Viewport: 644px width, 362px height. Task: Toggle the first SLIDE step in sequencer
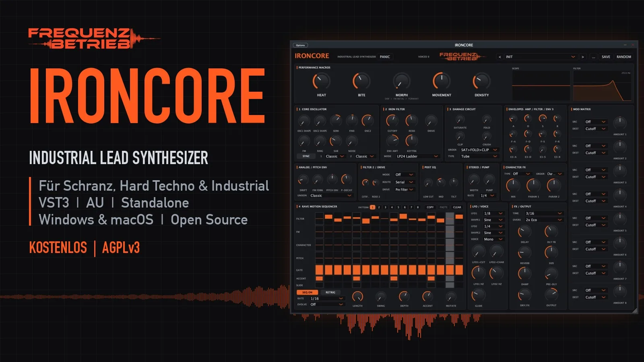(x=319, y=285)
